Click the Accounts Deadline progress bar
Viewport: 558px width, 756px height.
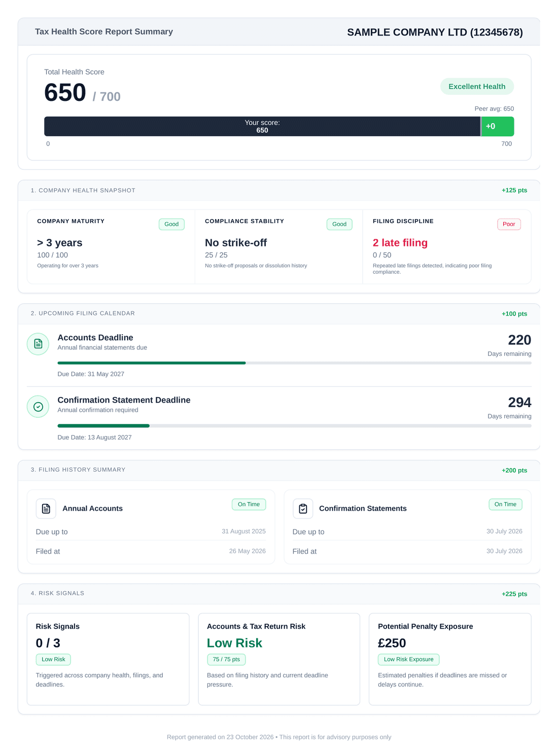294,363
